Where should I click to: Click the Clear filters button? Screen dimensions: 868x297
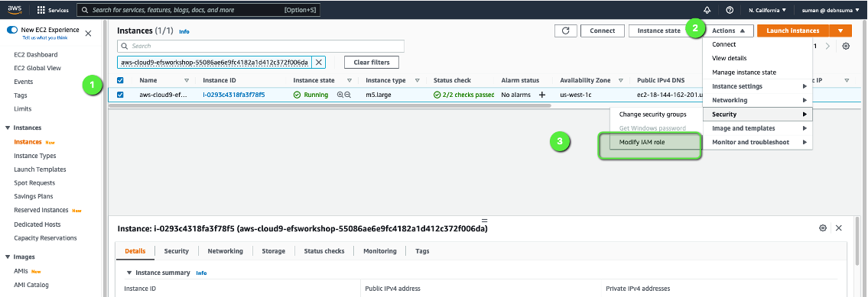(372, 62)
